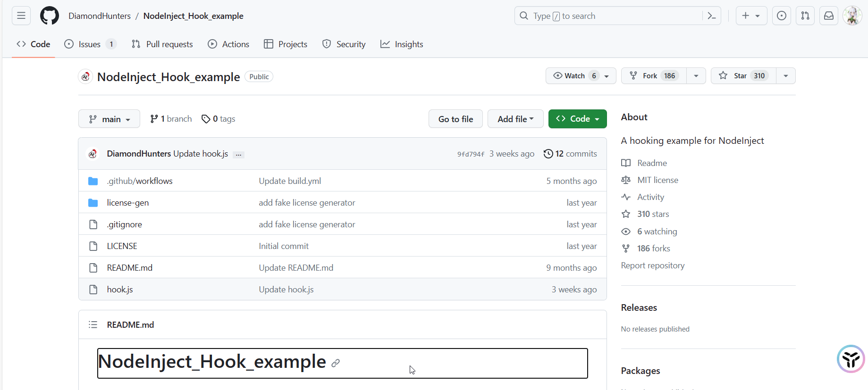Open commit hash 9fd794f
868x390 pixels.
(x=471, y=154)
